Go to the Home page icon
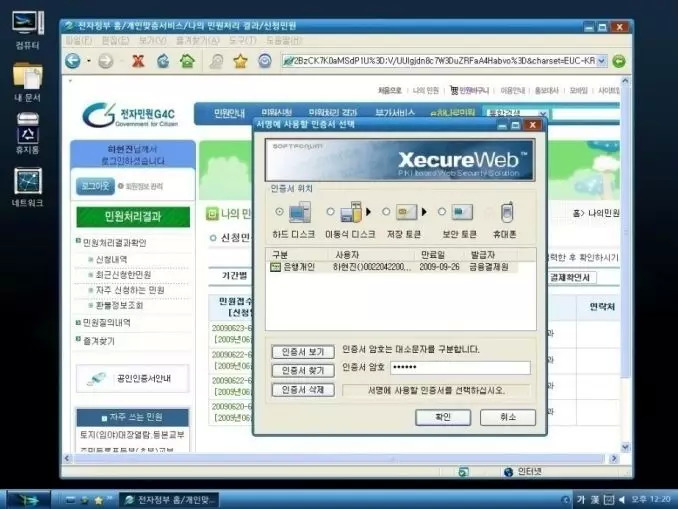 click(187, 61)
